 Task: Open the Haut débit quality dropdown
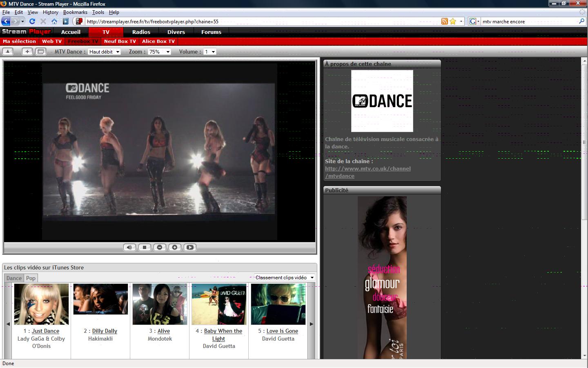coord(104,52)
